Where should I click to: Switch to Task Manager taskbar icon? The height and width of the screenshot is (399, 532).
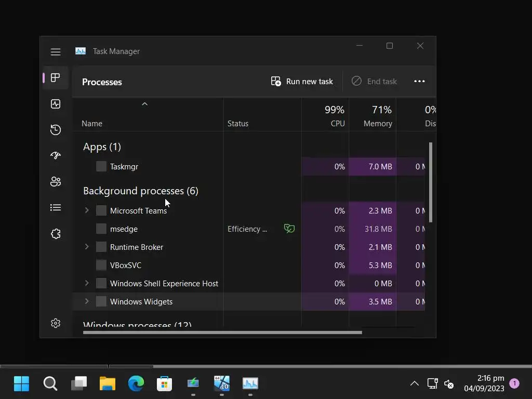point(250,384)
